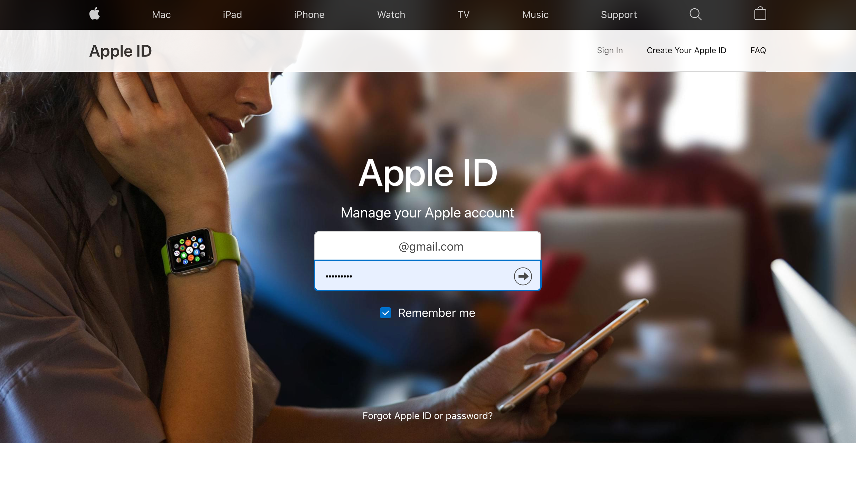Click the Forgot Apple ID or password link
The height and width of the screenshot is (504, 856).
tap(427, 416)
